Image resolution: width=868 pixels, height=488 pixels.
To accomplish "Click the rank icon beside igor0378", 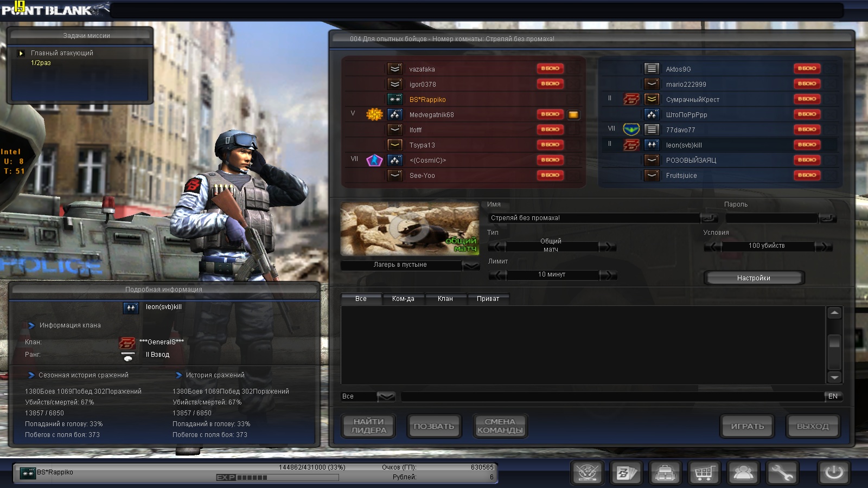I will click(395, 84).
